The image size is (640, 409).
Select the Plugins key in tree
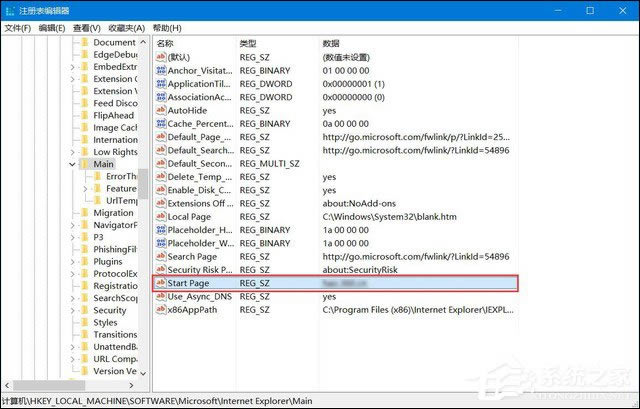[109, 261]
